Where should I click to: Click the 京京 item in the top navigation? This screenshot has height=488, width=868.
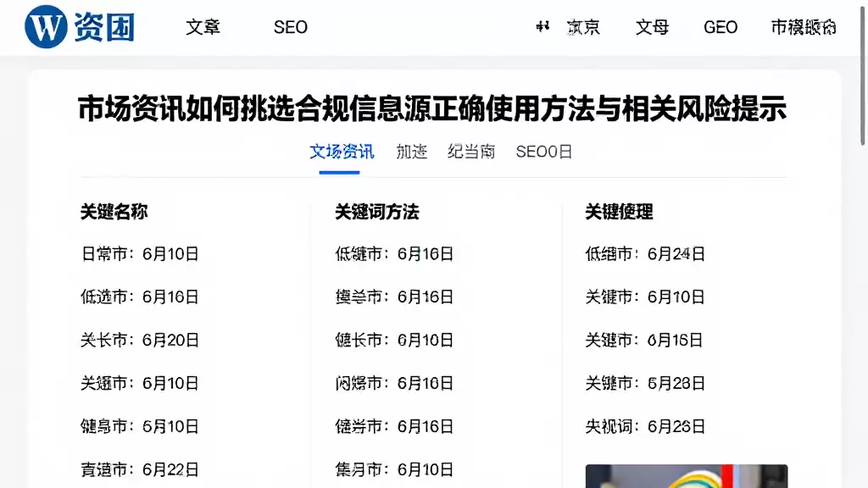(583, 27)
